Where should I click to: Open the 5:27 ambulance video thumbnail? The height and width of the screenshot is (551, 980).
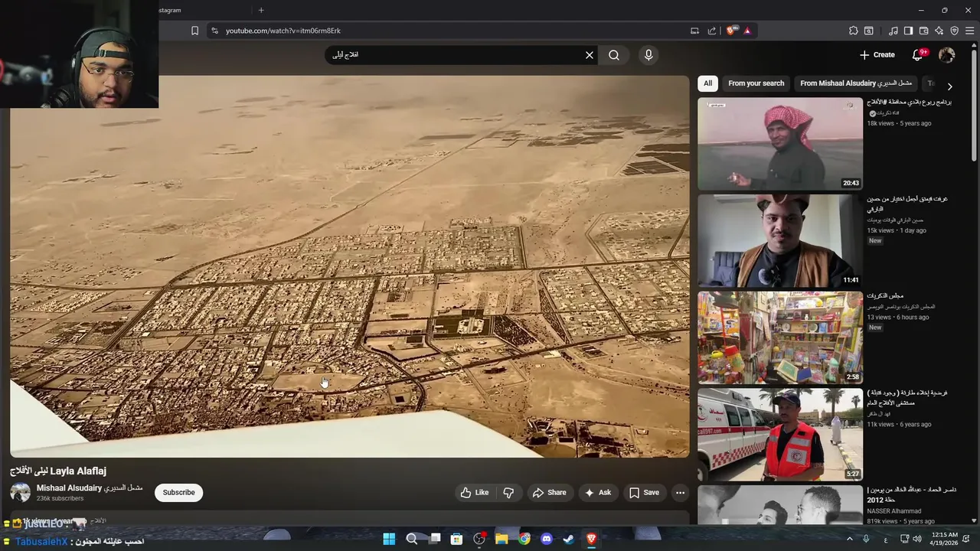[x=780, y=435]
